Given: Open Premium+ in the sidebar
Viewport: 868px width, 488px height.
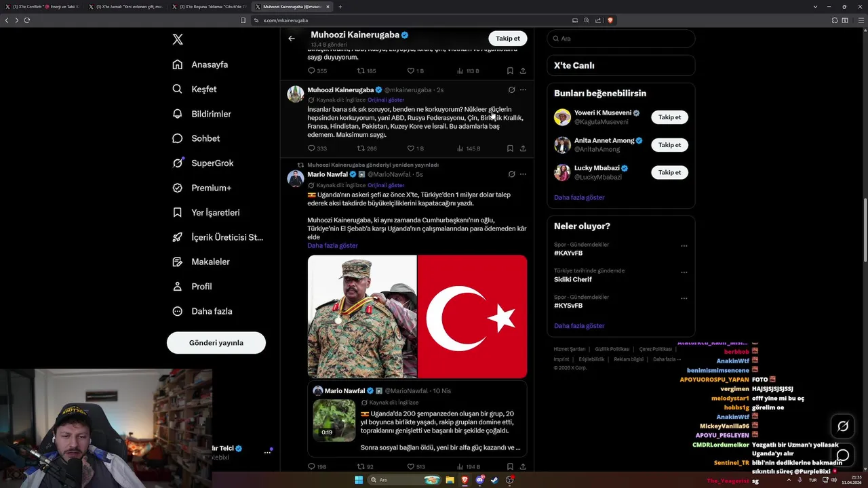Looking at the screenshot, I should tap(201, 188).
